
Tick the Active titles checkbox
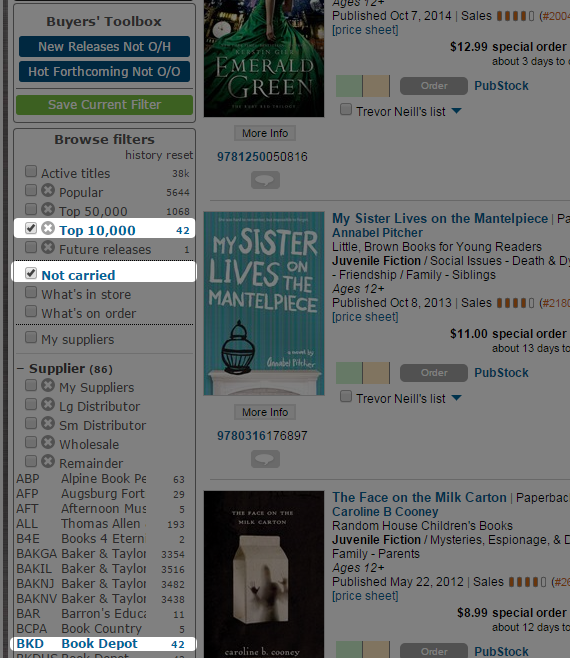point(31,171)
